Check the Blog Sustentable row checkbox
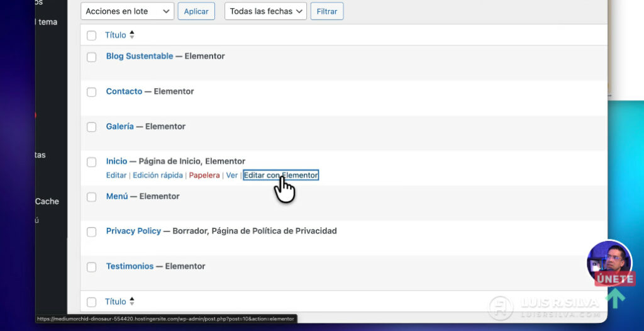Image resolution: width=644 pixels, height=331 pixels. pos(92,57)
